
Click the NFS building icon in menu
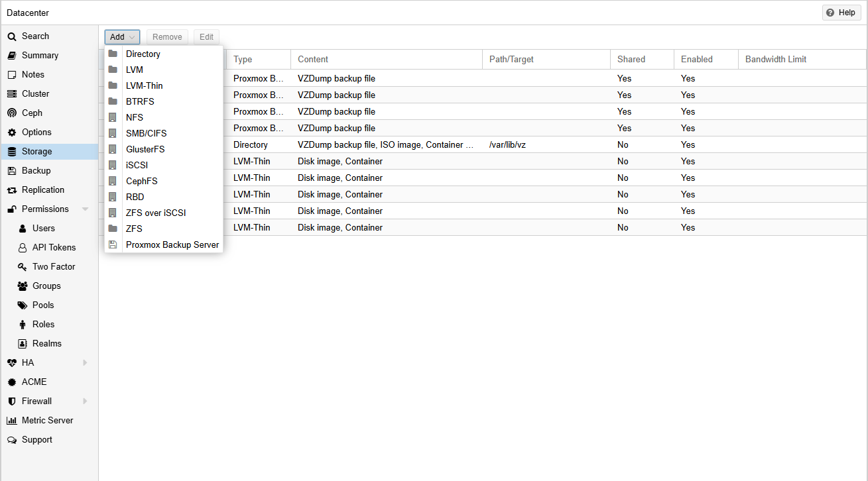pos(113,118)
